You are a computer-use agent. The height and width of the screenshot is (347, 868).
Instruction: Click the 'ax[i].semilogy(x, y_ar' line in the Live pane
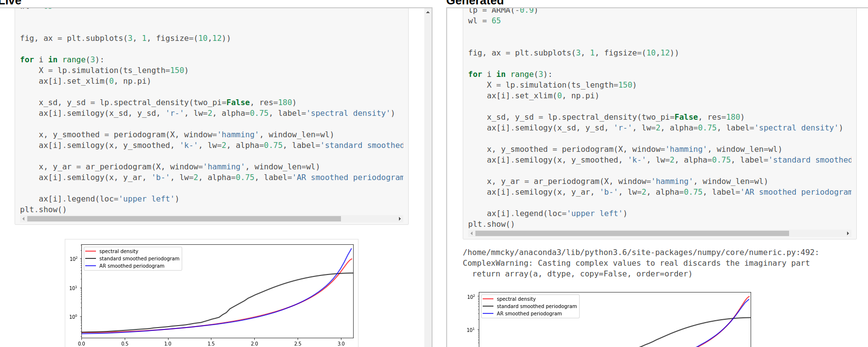[x=221, y=178]
